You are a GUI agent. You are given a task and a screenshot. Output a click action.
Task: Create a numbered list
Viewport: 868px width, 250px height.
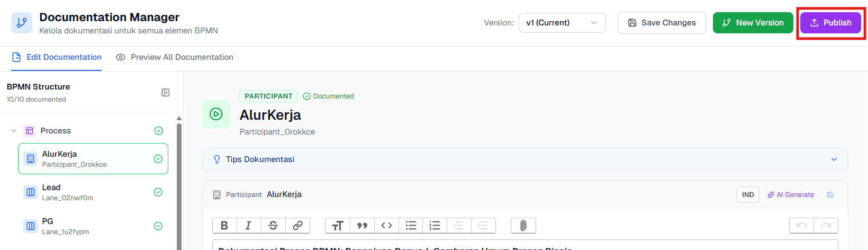coord(435,226)
